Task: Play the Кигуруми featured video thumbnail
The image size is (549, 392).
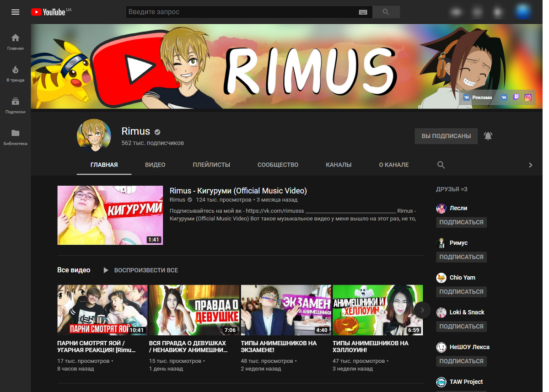Action: pyautogui.click(x=110, y=215)
